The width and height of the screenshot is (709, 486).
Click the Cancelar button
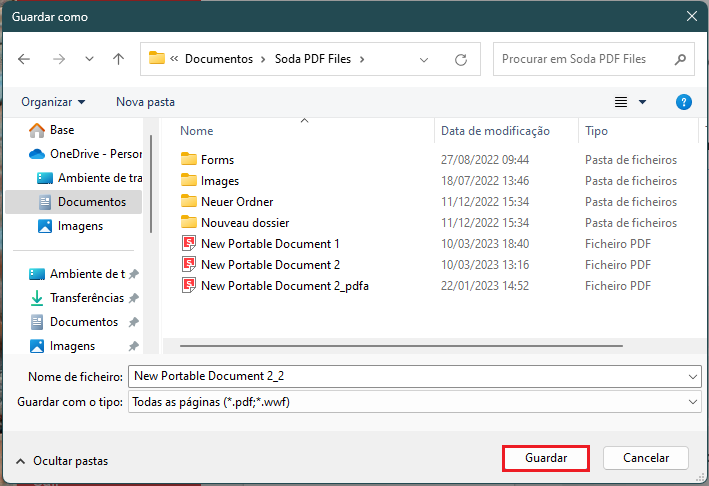[646, 458]
